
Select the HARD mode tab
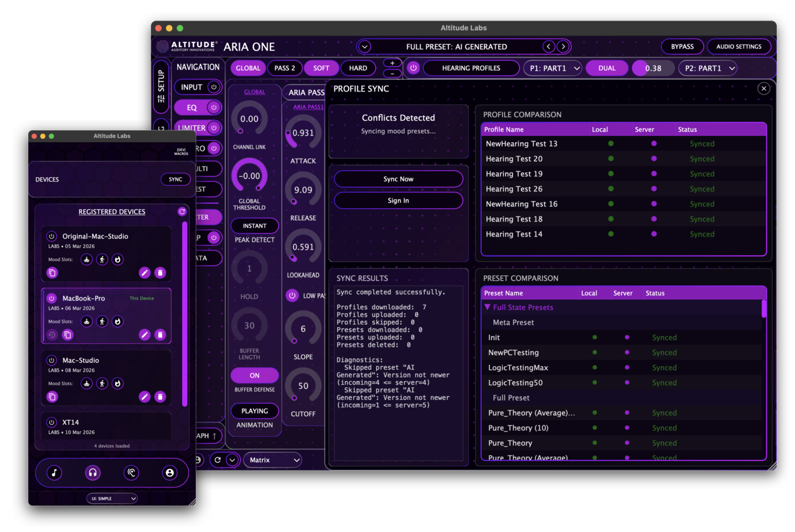[358, 68]
